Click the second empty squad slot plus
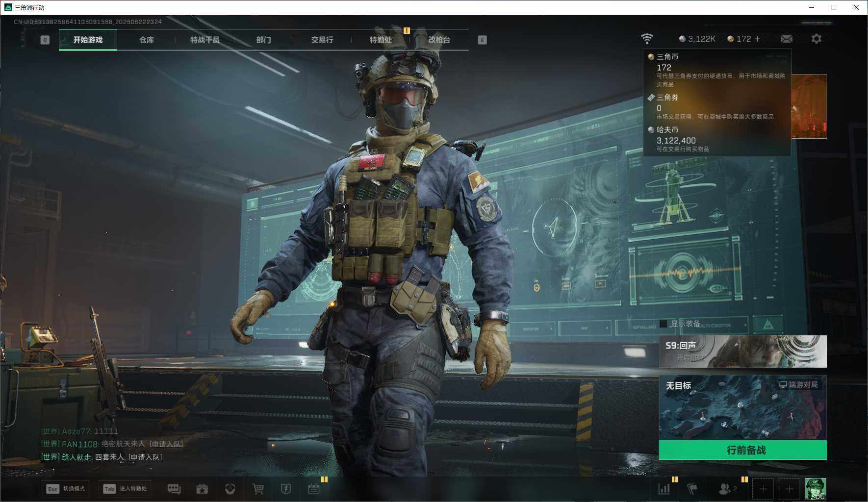 pos(789,489)
